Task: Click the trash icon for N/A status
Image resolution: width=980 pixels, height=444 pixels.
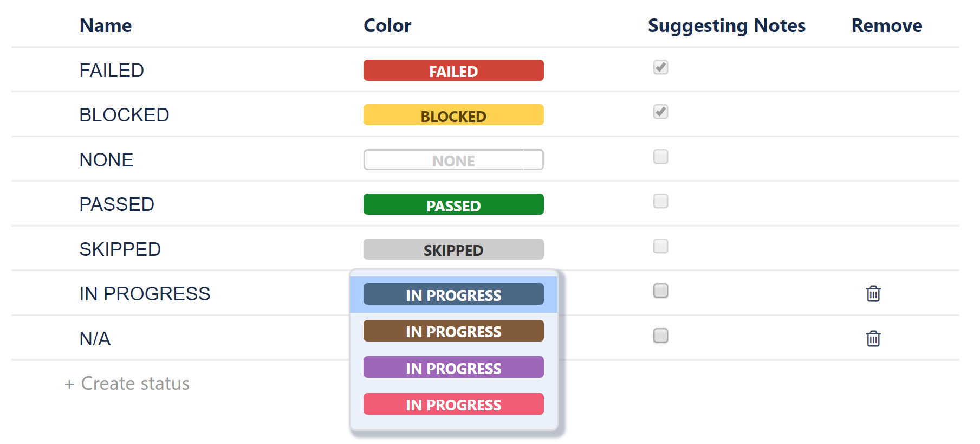Action: tap(873, 339)
